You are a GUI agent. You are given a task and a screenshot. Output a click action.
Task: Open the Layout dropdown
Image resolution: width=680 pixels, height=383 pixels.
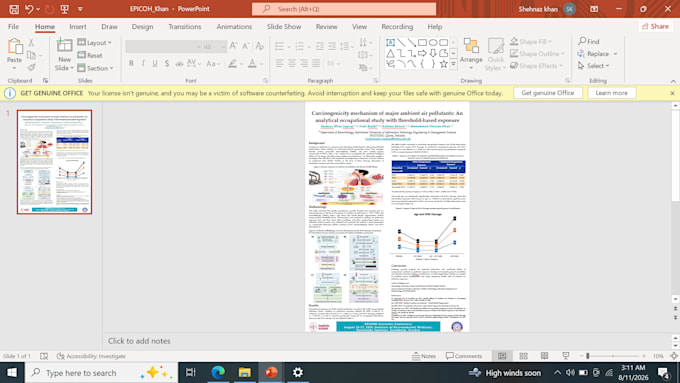(95, 43)
